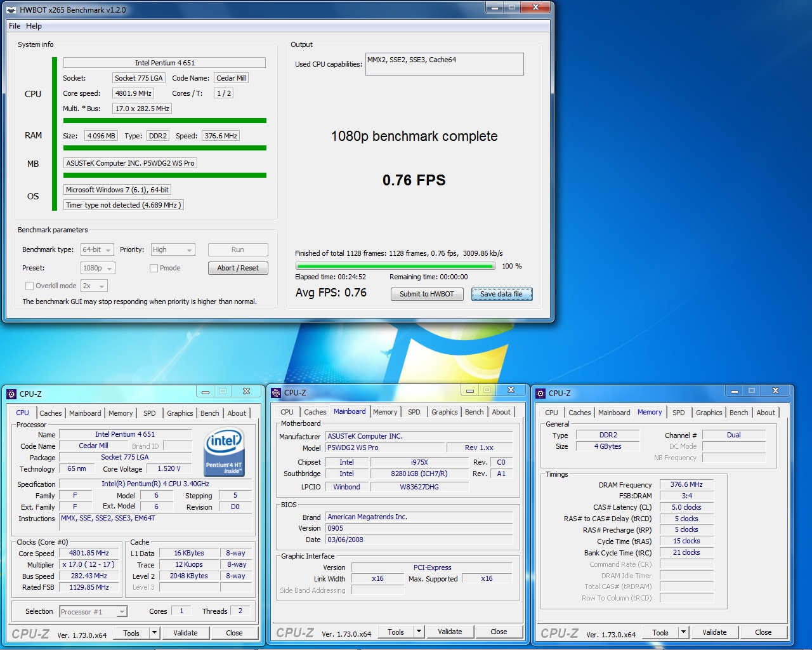The height and width of the screenshot is (650, 812).
Task: Open Graphics tab in left CPU-Z window
Action: coord(180,413)
